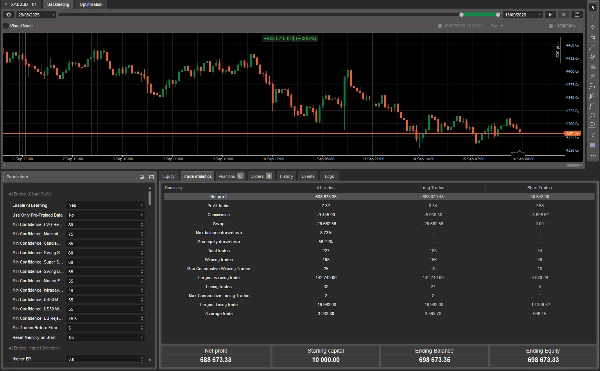
Task: Click the Parameters panel vertical scrollbar thumb
Action: pyautogui.click(x=150, y=198)
